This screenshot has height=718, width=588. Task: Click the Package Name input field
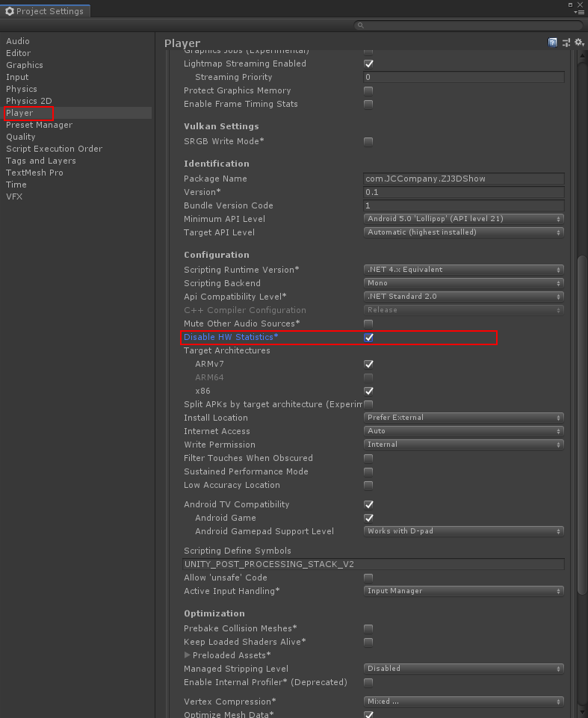(x=463, y=179)
